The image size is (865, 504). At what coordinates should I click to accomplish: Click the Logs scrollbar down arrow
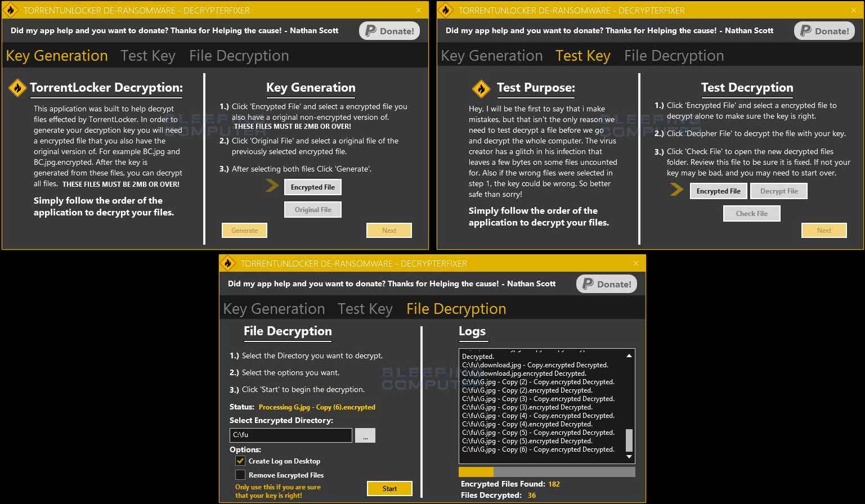click(x=629, y=457)
